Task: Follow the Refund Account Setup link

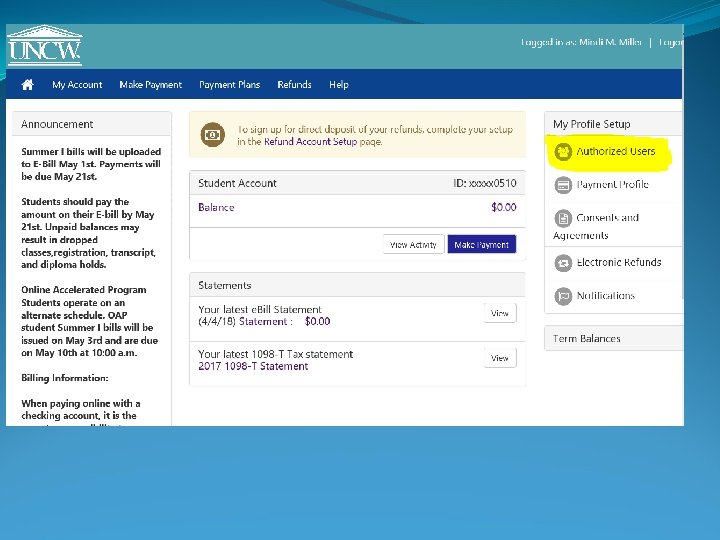Action: (310, 141)
